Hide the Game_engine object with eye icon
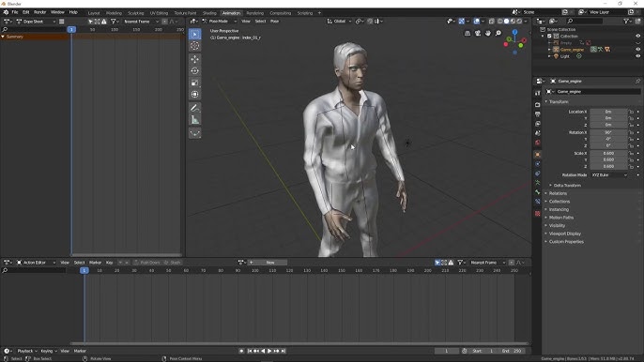 pyautogui.click(x=637, y=50)
